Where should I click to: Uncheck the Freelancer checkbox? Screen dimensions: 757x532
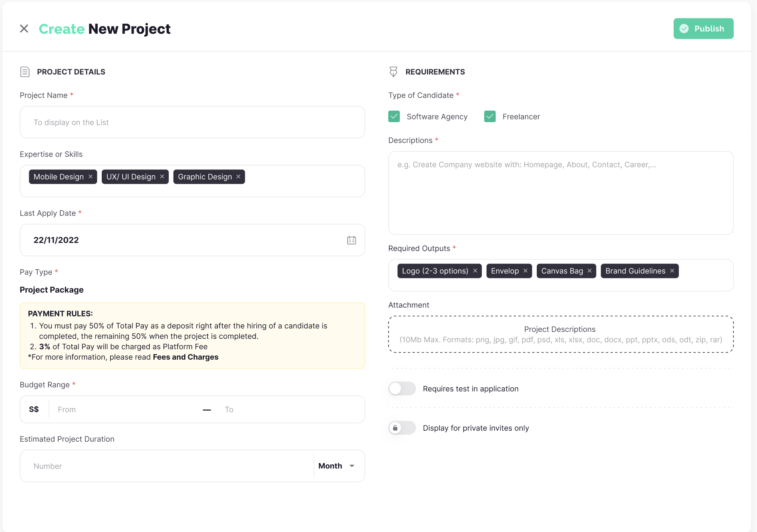click(490, 117)
